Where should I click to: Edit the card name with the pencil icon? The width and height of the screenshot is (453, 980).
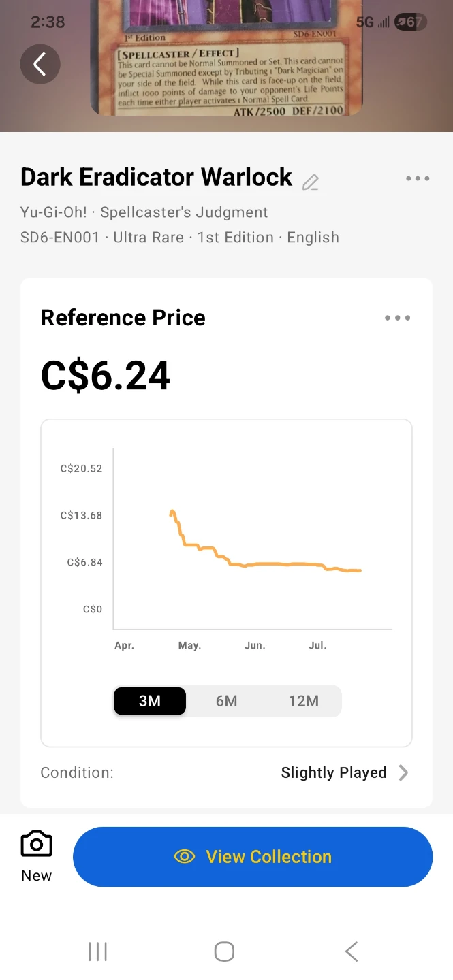311,182
